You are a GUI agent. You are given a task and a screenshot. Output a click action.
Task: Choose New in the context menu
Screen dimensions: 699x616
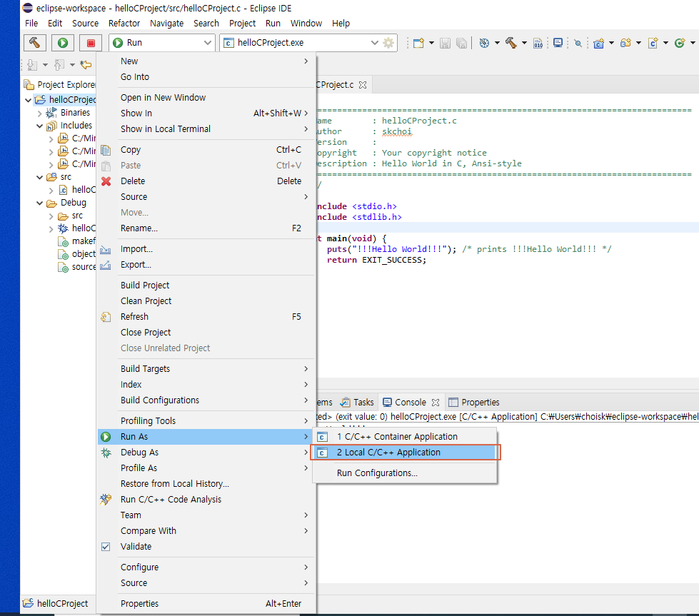(x=206, y=61)
